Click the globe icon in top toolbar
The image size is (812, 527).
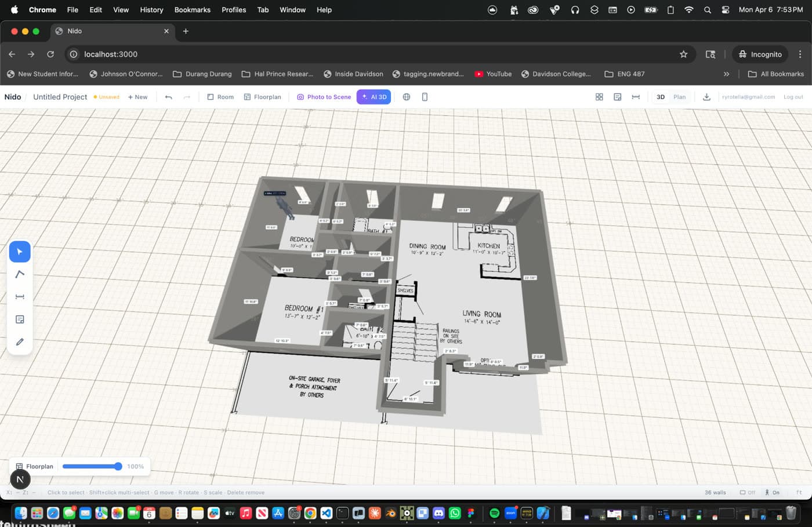coord(407,97)
